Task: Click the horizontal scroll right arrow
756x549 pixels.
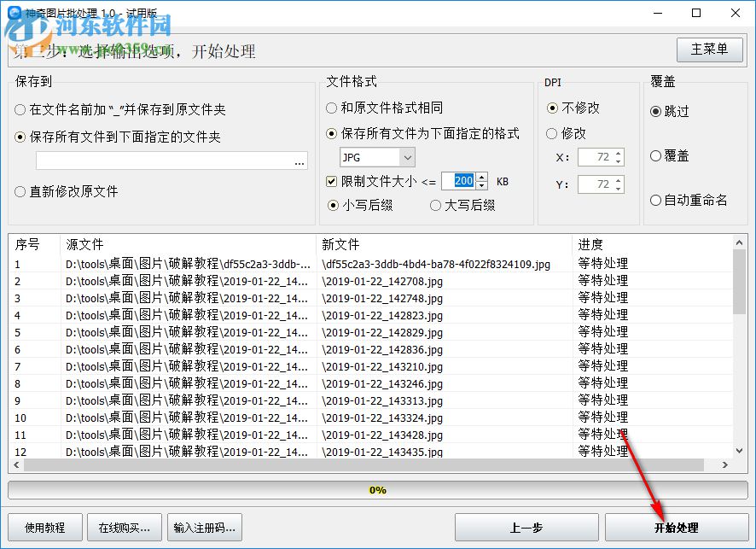Action: (x=725, y=465)
